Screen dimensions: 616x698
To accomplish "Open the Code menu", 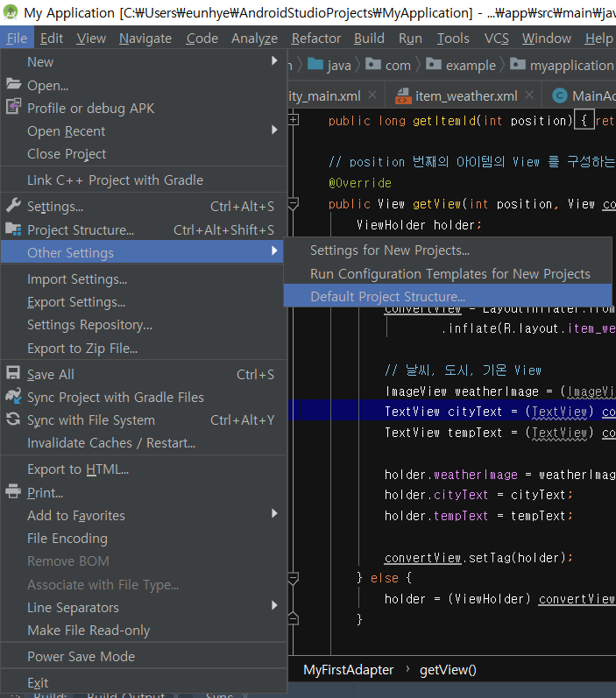I will pos(202,39).
